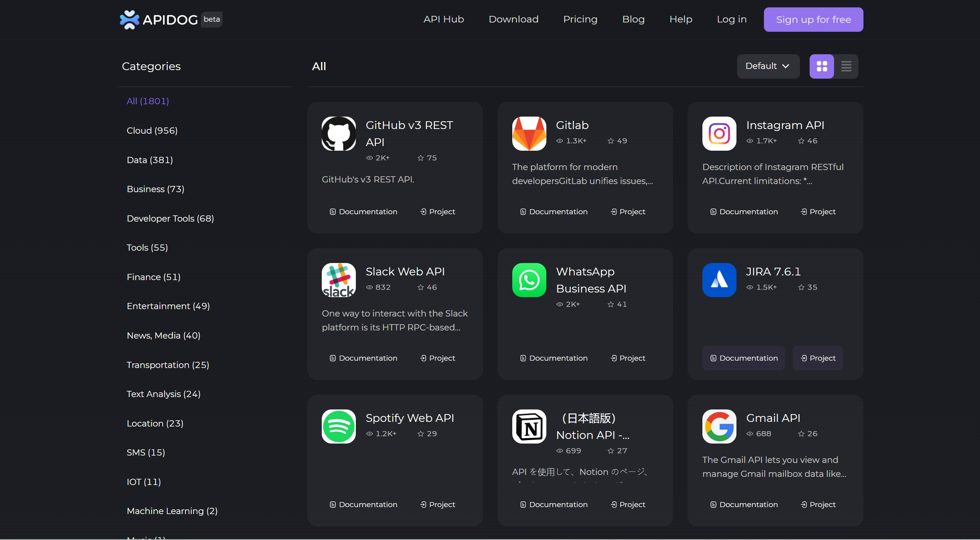Open Project for WhatsApp Business API
Viewport: 980px width, 540px height.
628,358
